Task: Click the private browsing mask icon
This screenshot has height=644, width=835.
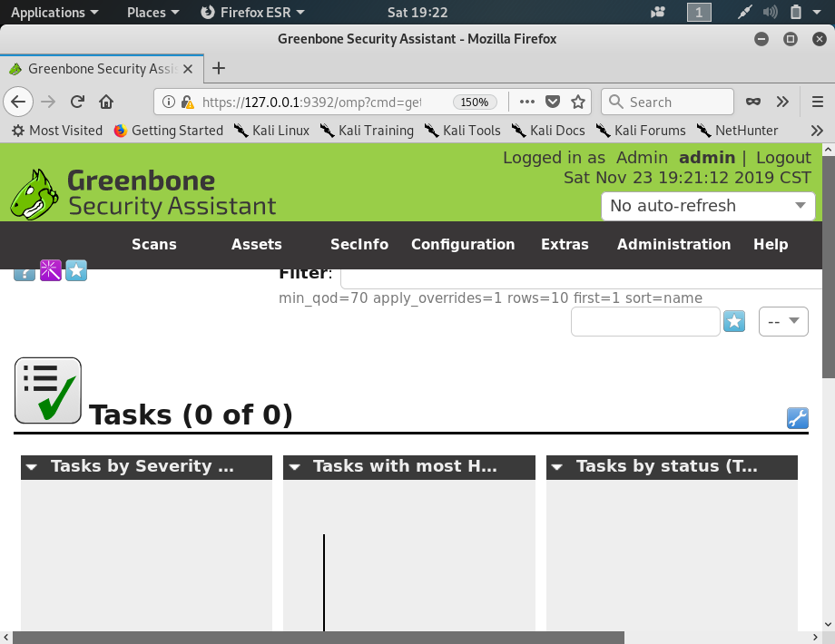Action: 753,102
